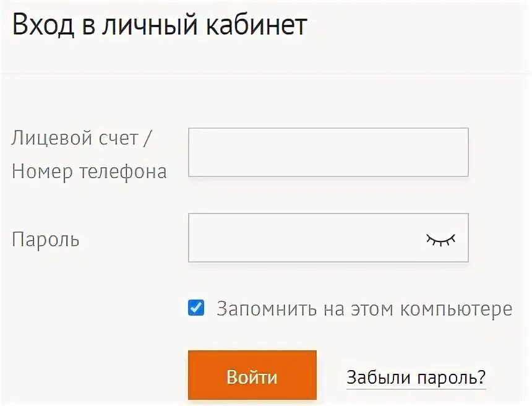Open the Забыли пароль? link
The width and height of the screenshot is (532, 406).
416,377
